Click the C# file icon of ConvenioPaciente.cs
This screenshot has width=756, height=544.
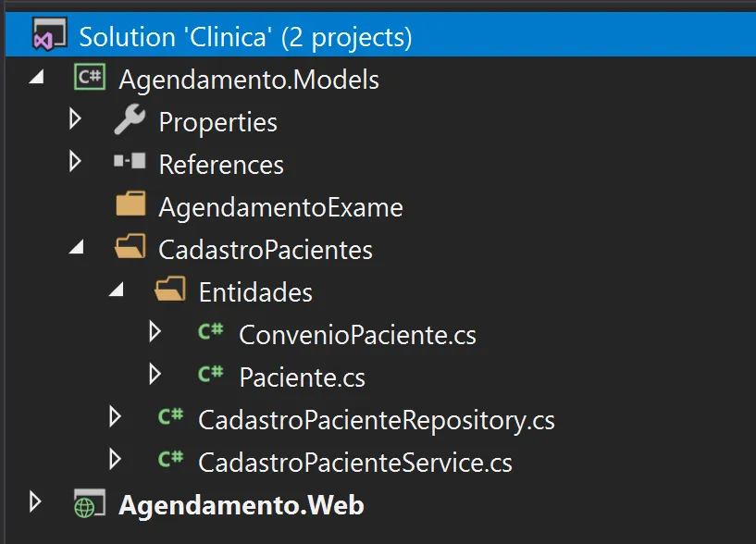tap(211, 333)
